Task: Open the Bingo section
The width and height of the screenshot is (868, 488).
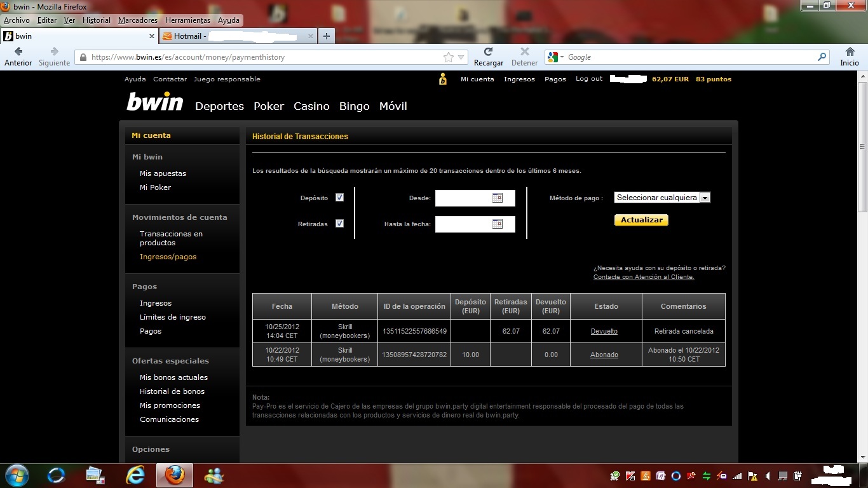Action: (x=355, y=106)
